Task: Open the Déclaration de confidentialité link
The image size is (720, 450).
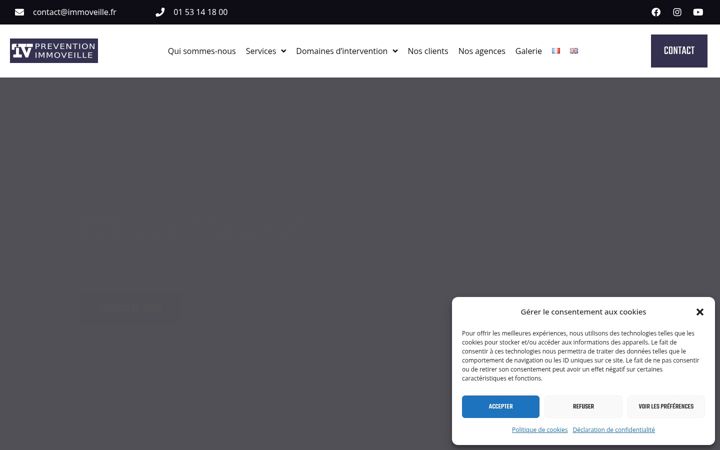Action: tap(613, 429)
